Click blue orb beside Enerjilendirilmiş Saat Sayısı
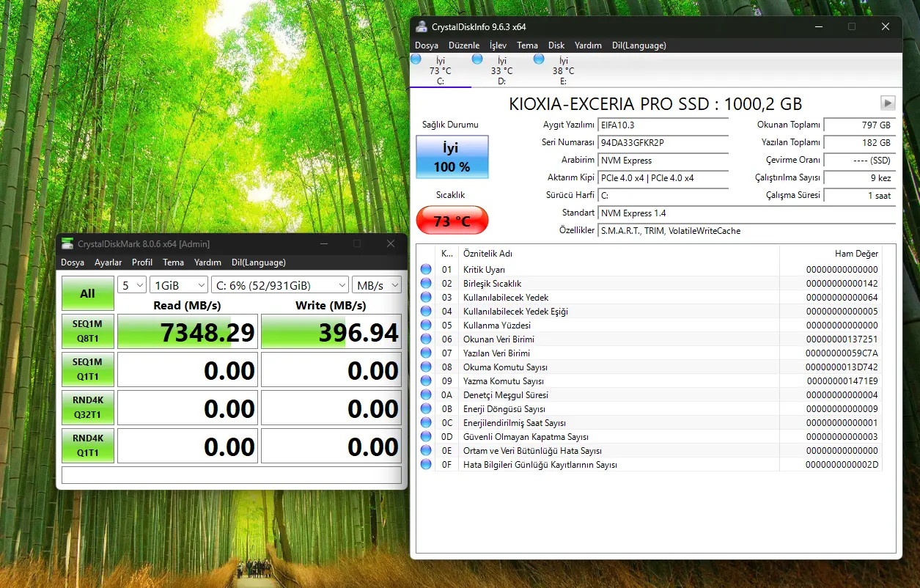920x588 pixels. point(426,422)
